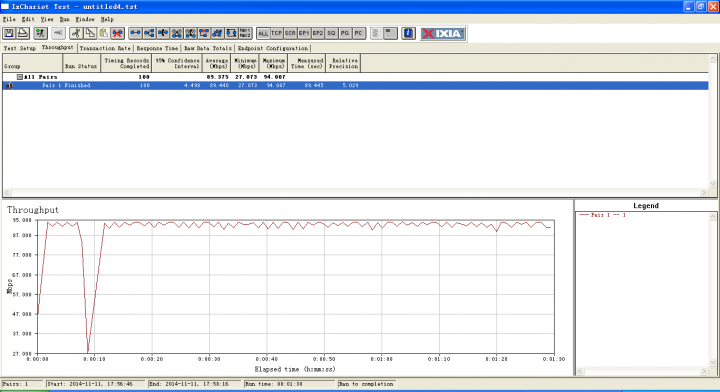Open the Help menu

[x=107, y=19]
